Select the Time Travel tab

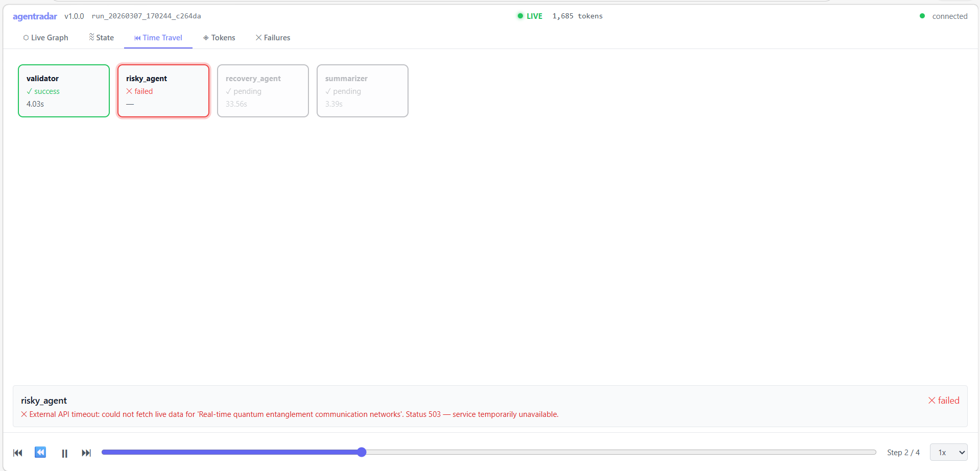(x=158, y=38)
